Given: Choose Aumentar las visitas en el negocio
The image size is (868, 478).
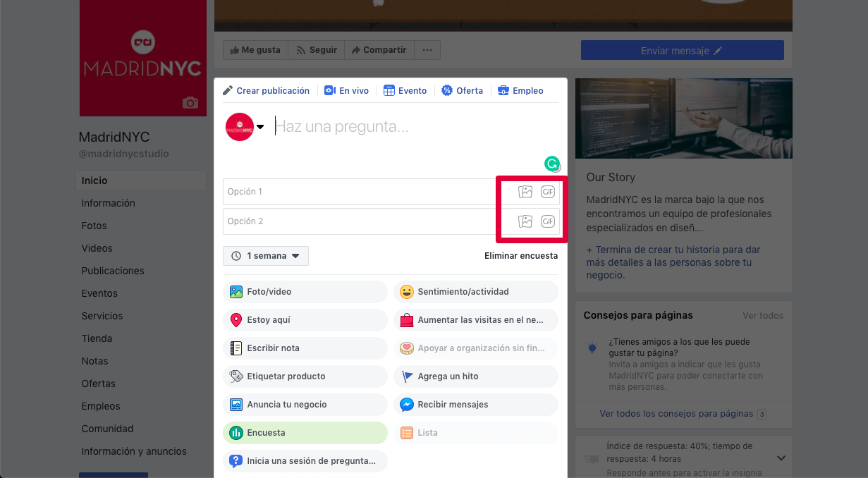Looking at the screenshot, I should 476,320.
